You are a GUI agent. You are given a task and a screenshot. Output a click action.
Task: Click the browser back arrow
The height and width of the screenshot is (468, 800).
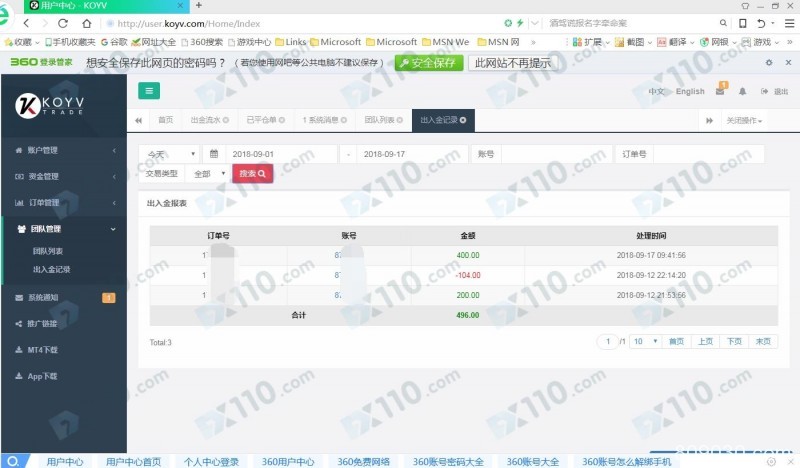[x=27, y=23]
